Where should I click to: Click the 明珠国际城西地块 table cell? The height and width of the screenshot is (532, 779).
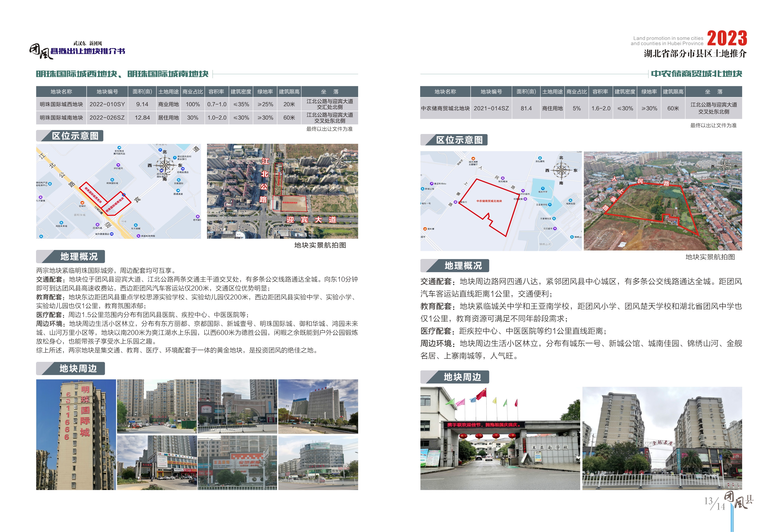click(x=61, y=104)
